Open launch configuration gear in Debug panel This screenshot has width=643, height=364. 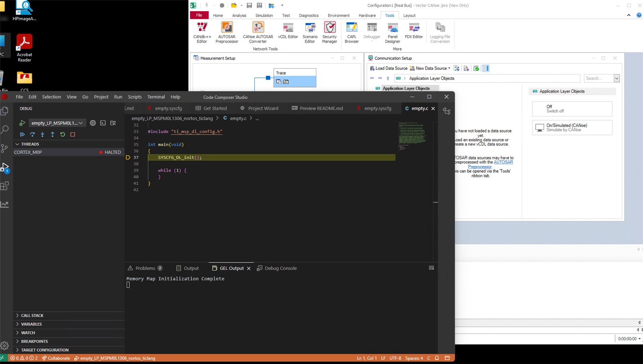[93, 123]
